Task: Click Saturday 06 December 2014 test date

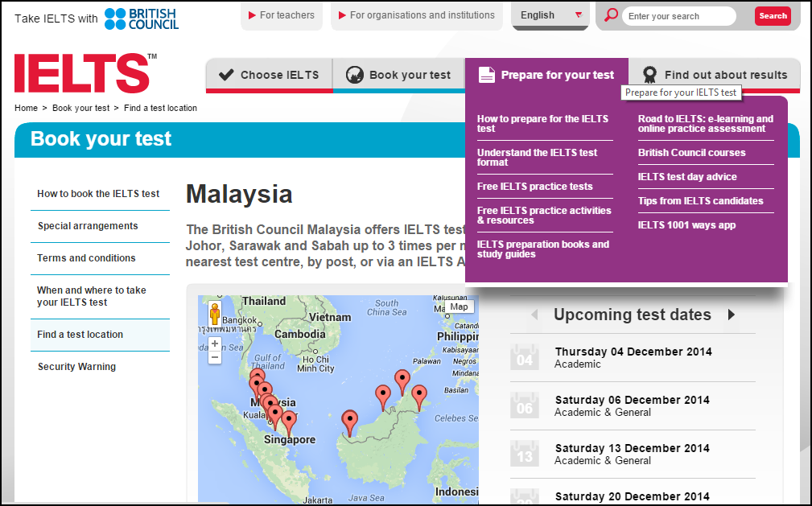Action: (x=633, y=400)
